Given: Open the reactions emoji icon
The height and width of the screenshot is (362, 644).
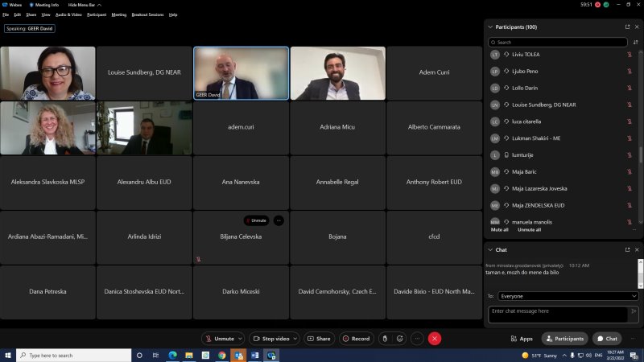Looking at the screenshot, I should 399,339.
